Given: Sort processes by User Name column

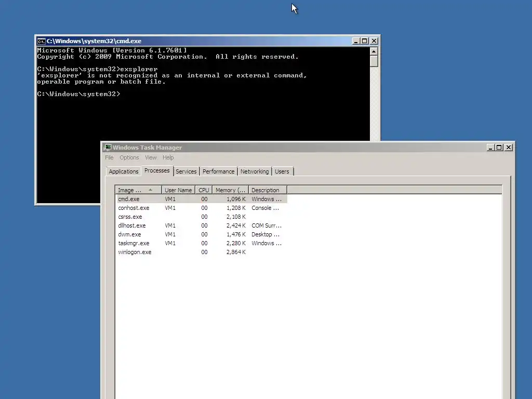Looking at the screenshot, I should click(179, 190).
